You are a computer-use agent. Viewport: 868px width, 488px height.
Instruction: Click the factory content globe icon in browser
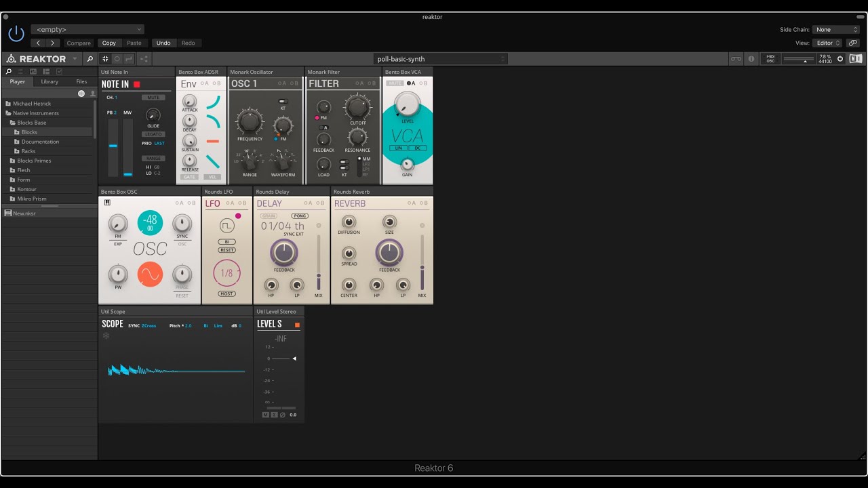[81, 94]
